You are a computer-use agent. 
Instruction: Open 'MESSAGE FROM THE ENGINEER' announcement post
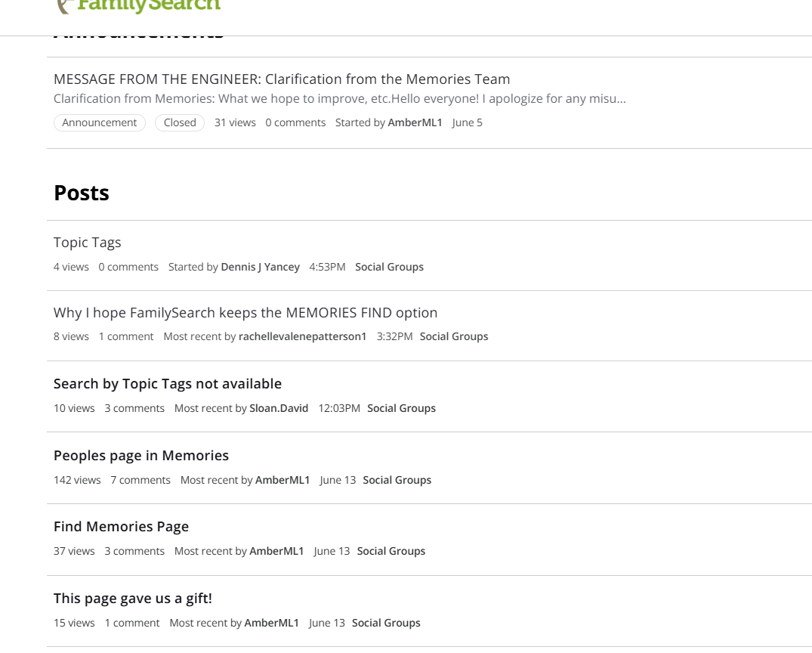[282, 79]
